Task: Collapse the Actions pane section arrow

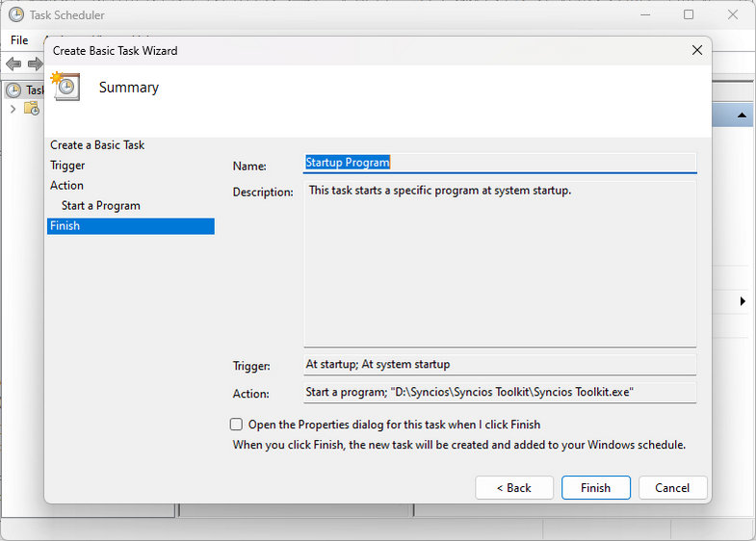Action: point(742,116)
